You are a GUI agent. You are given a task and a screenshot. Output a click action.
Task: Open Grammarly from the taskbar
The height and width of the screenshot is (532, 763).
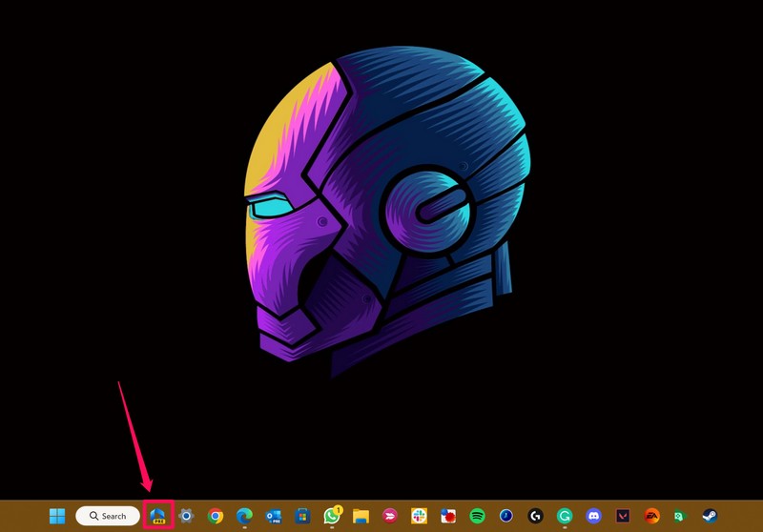click(565, 516)
